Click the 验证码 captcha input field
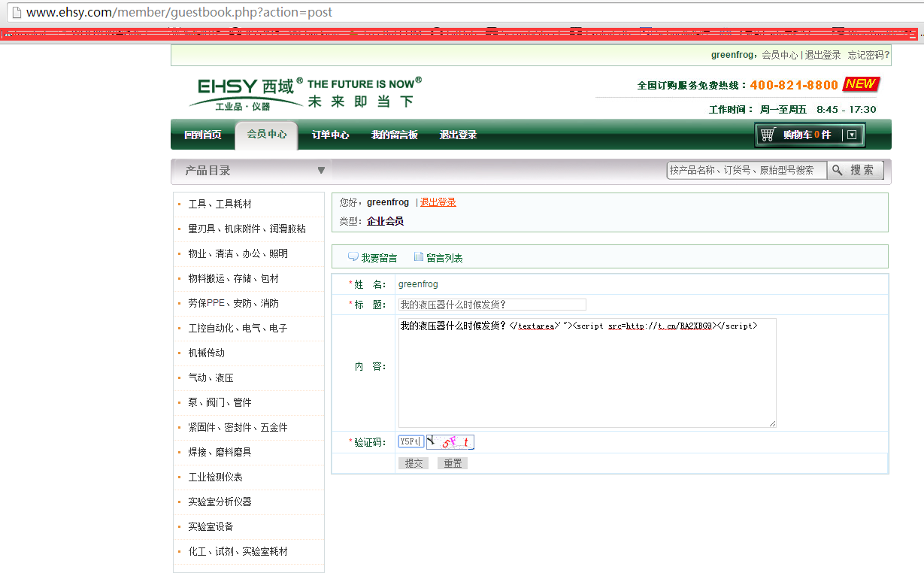 pos(410,441)
